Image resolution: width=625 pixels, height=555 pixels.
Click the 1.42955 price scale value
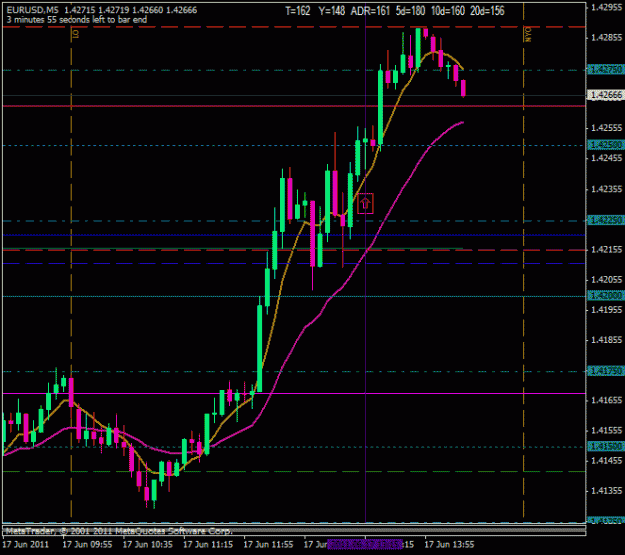pyautogui.click(x=607, y=7)
